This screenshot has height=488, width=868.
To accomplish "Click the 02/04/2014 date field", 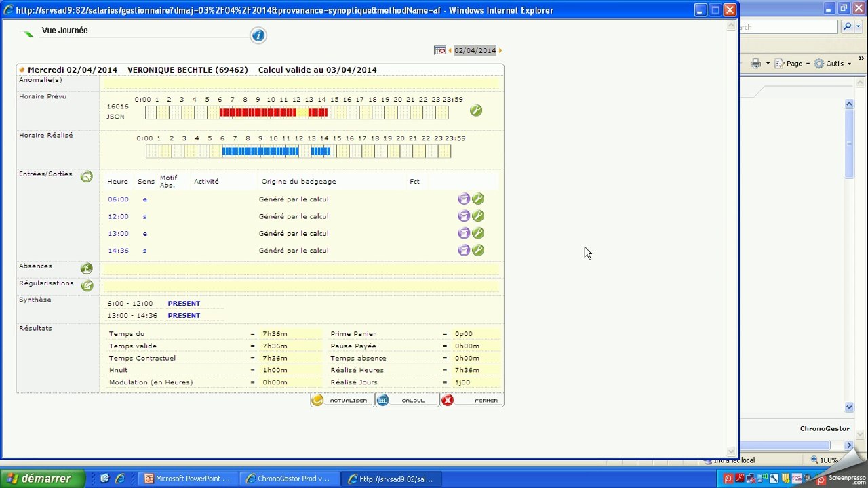I will tap(475, 51).
